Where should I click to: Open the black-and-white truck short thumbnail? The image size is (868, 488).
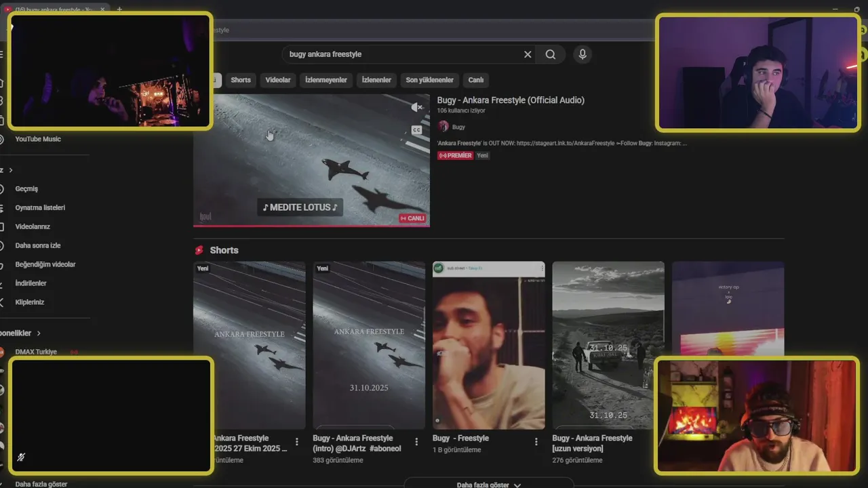pyautogui.click(x=608, y=345)
